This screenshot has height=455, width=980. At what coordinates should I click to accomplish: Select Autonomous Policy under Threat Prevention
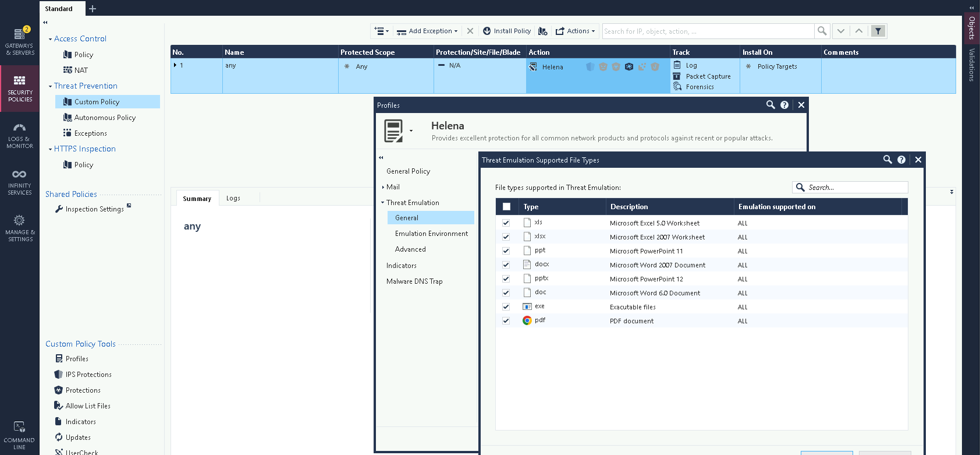(x=105, y=118)
